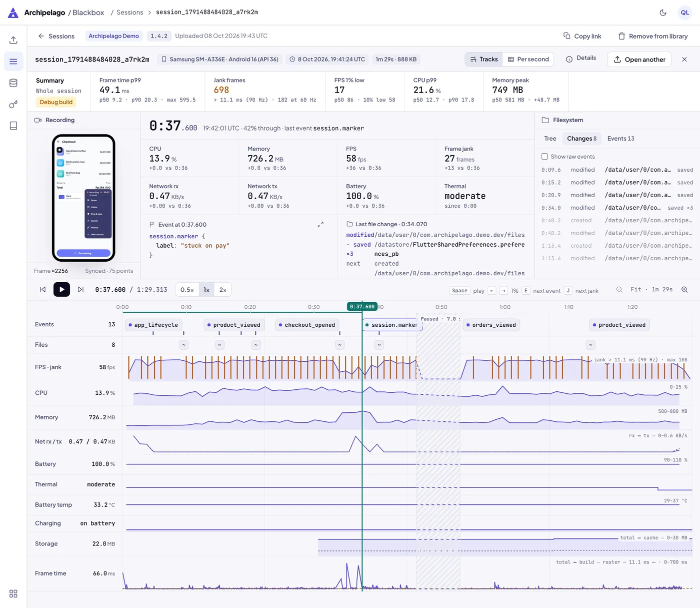Click the checkout_opened event marker
The height and width of the screenshot is (608, 700).
coord(307,325)
